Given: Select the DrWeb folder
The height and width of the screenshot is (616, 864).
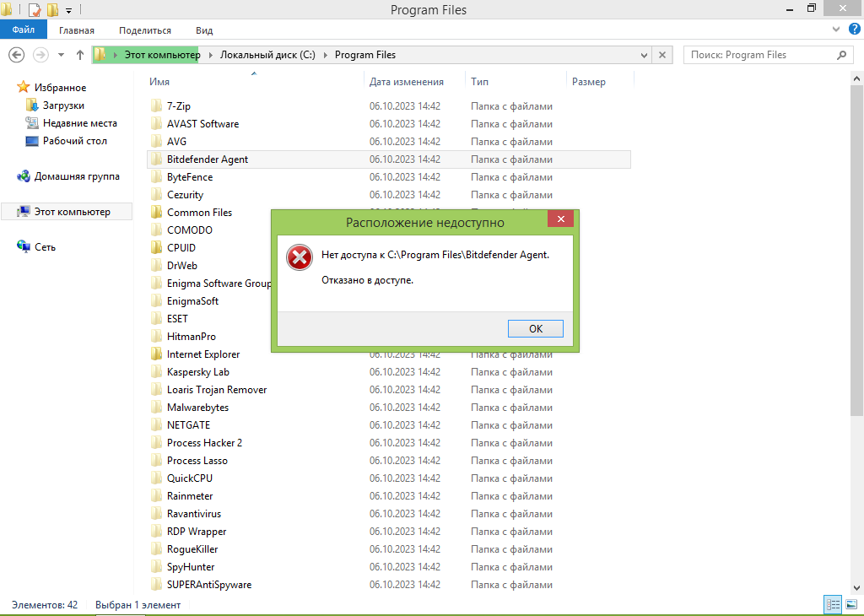Looking at the screenshot, I should pos(182,266).
